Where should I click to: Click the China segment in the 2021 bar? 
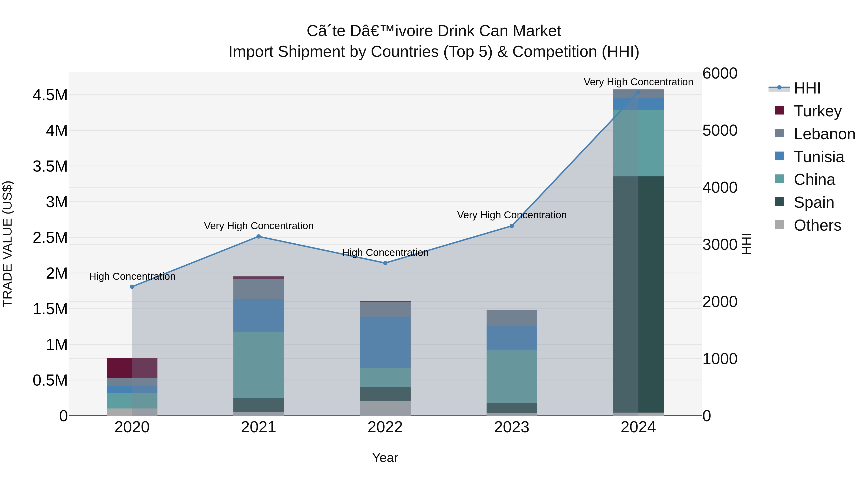point(258,365)
